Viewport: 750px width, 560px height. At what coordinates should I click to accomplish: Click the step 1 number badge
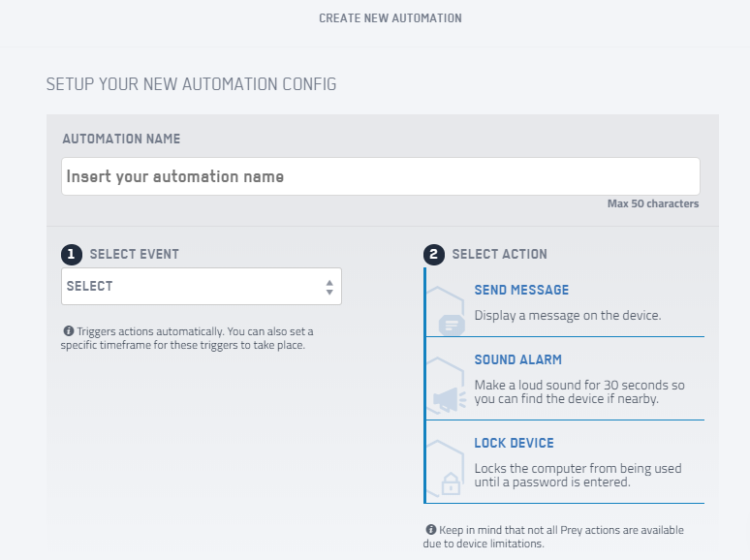pyautogui.click(x=71, y=255)
